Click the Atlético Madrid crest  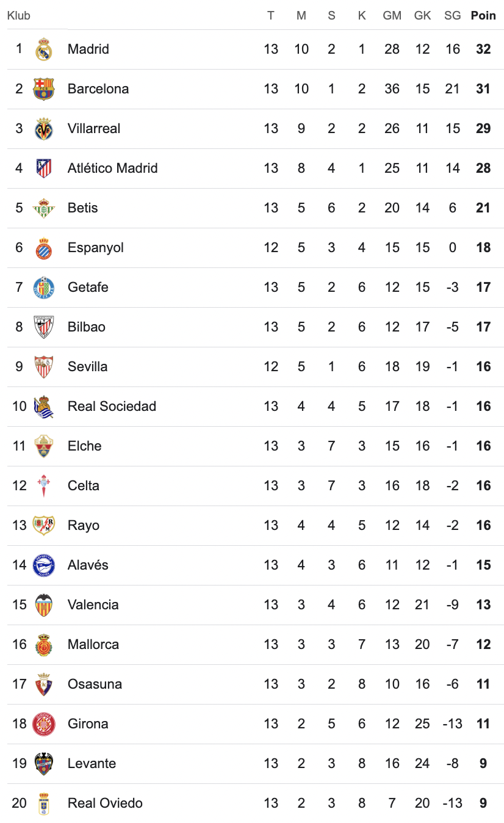pyautogui.click(x=43, y=169)
